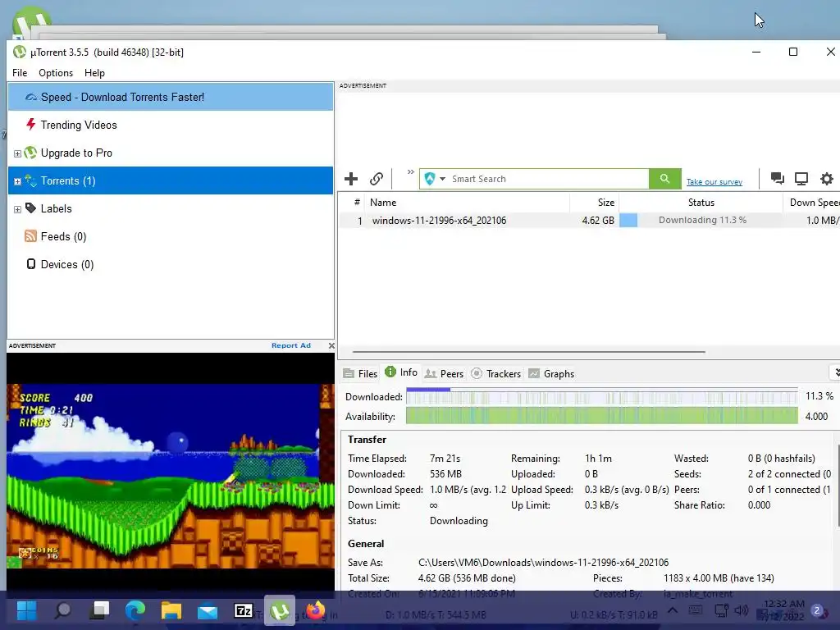Show hidden system tray icons
This screenshot has height=630, width=840.
click(x=672, y=609)
